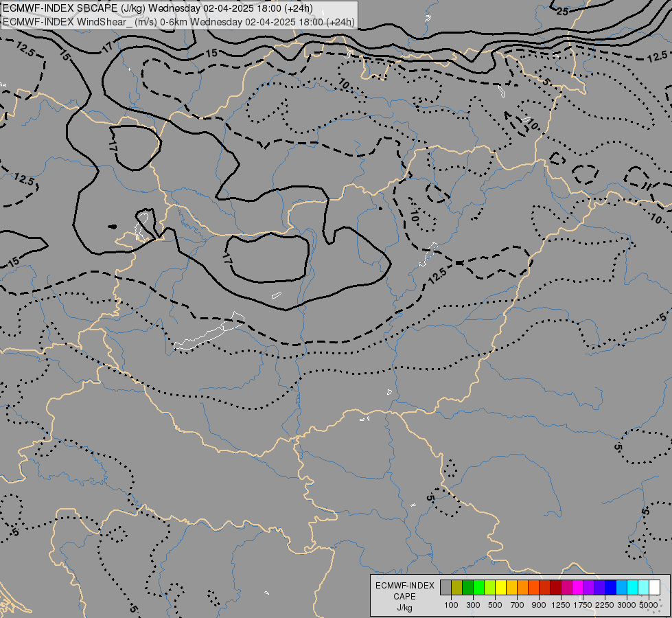
Task: Click the WindShear 0-6km title line
Action: (x=178, y=22)
